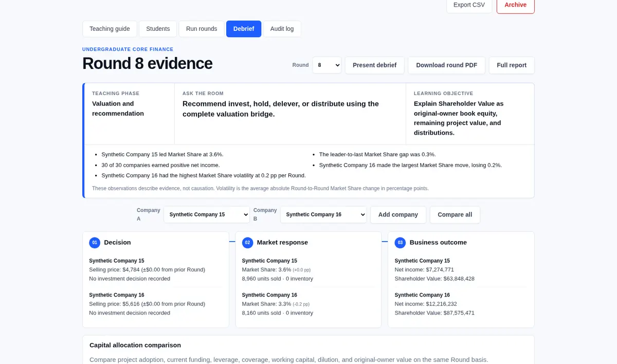The width and height of the screenshot is (617, 364).
Task: Select the Debrief tab
Action: click(244, 29)
